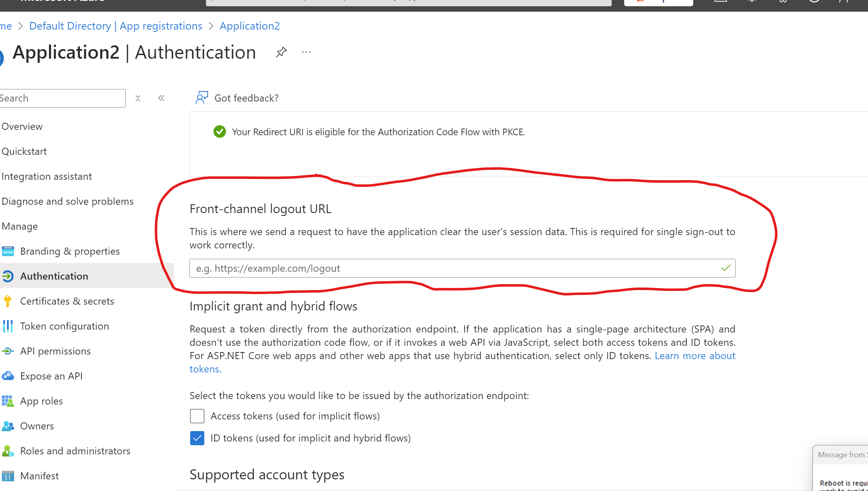Collapse the sidebar using double chevron
This screenshot has height=491, width=868.
pos(161,98)
